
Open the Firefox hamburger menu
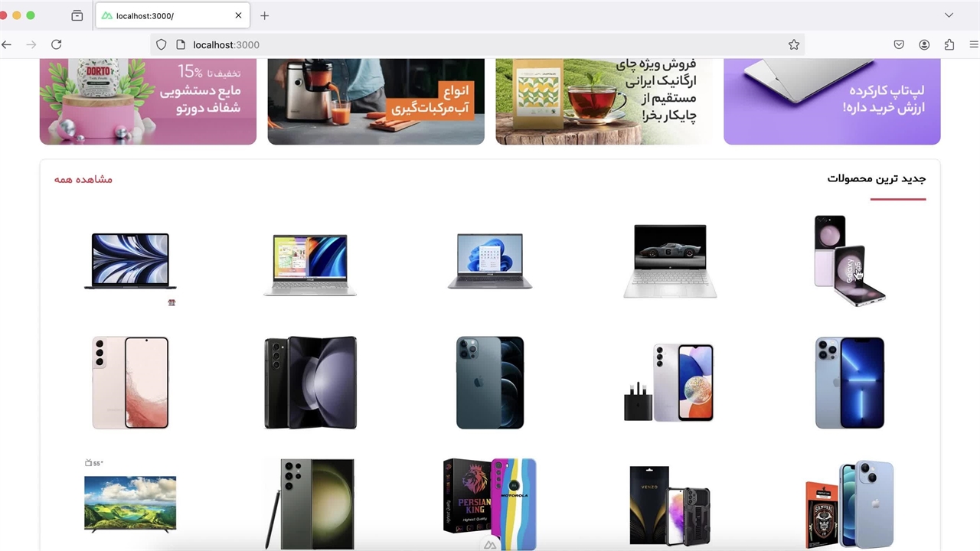974,44
